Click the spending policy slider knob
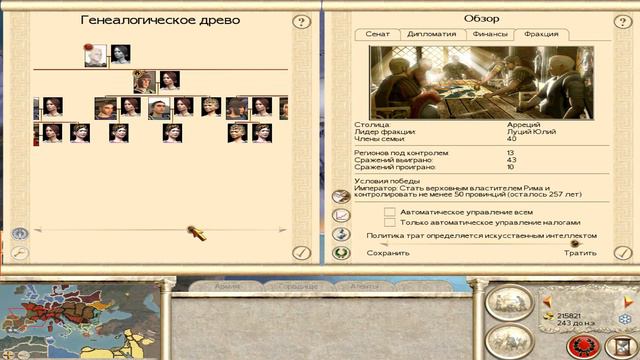Screen dimensions: 640x360 coord(575,244)
